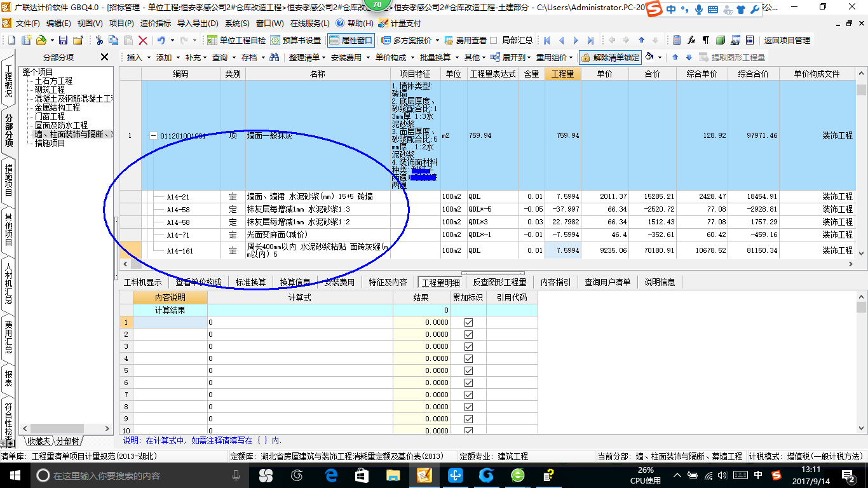Open the 查询 dropdown

[224, 57]
